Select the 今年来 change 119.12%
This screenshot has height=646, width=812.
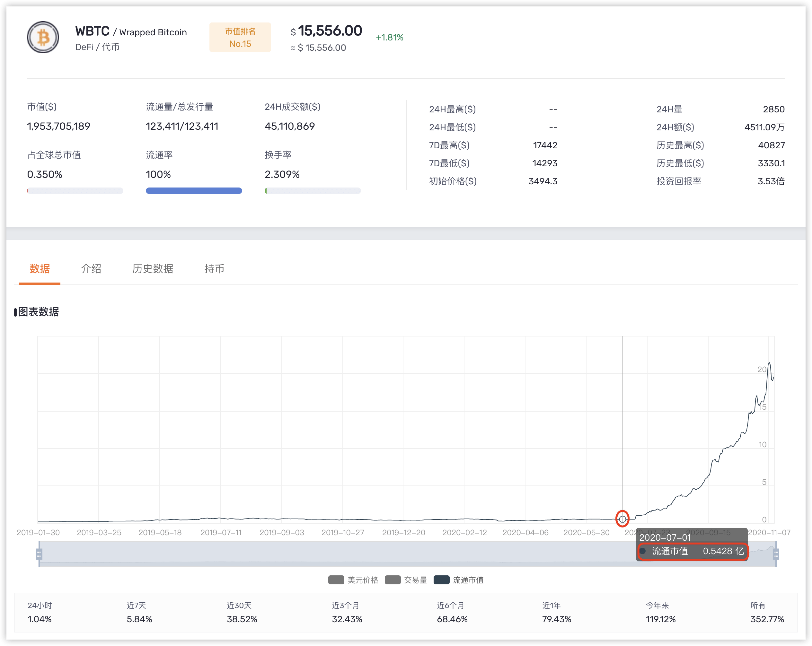click(x=661, y=619)
